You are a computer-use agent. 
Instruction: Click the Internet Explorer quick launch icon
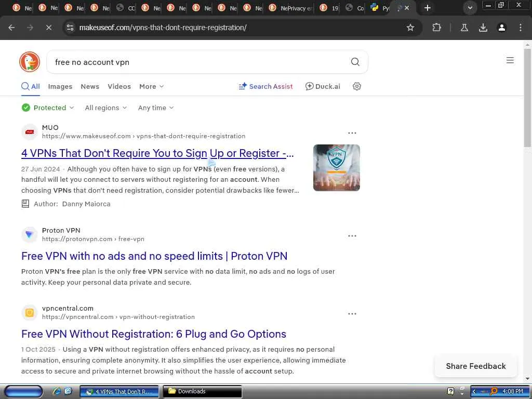pyautogui.click(x=57, y=391)
